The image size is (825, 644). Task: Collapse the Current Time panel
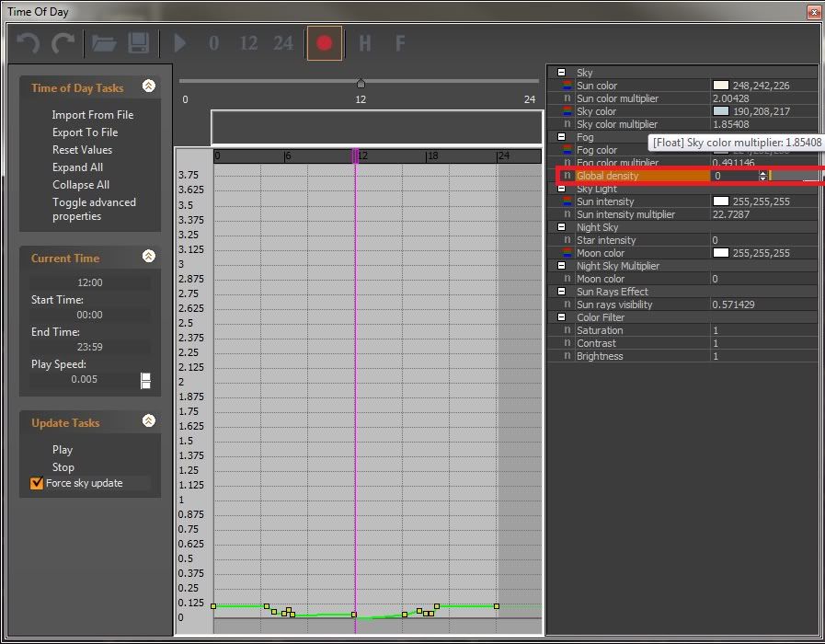pos(149,257)
